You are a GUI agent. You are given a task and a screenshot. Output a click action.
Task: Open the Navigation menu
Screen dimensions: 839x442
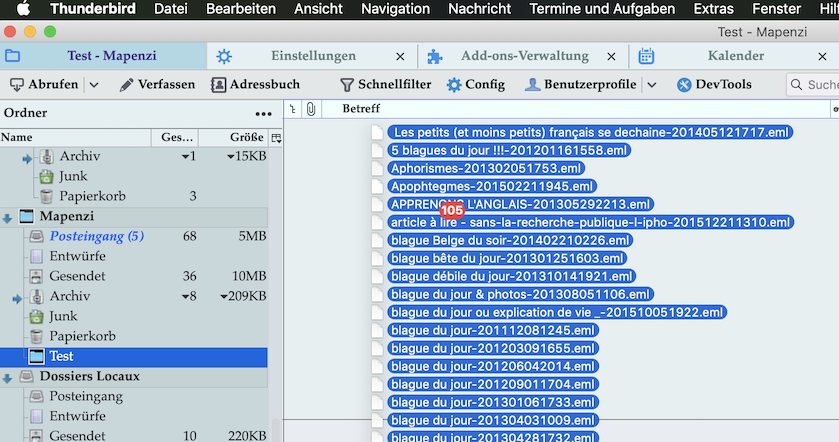pyautogui.click(x=395, y=9)
